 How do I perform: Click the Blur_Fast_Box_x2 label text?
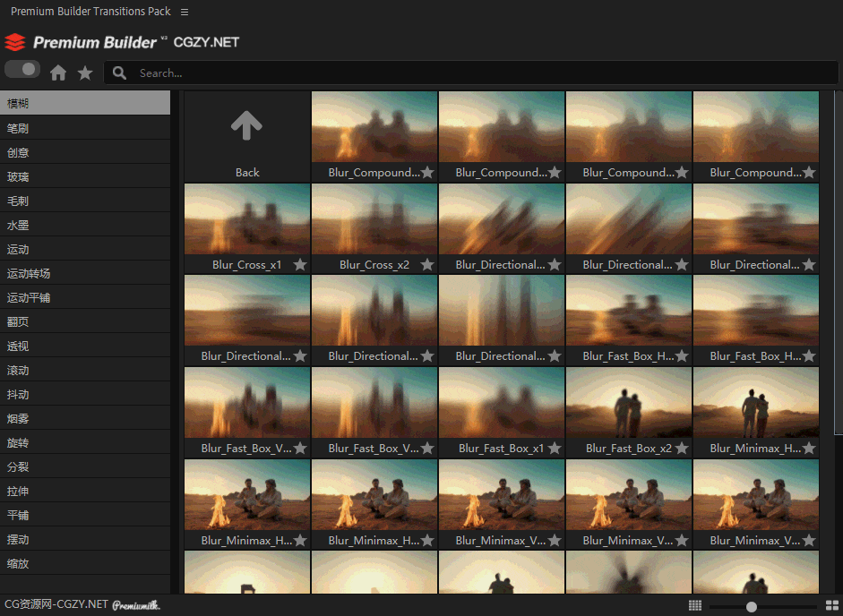(629, 449)
